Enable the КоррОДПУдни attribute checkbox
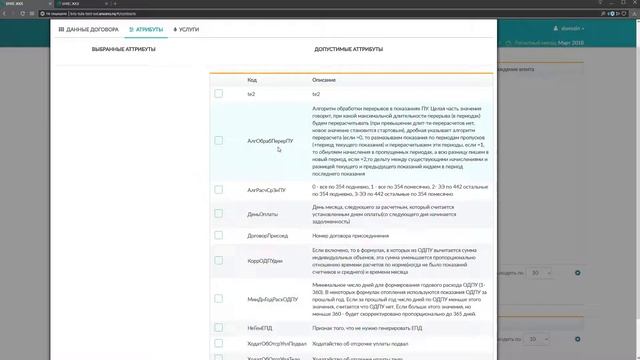 [219, 260]
